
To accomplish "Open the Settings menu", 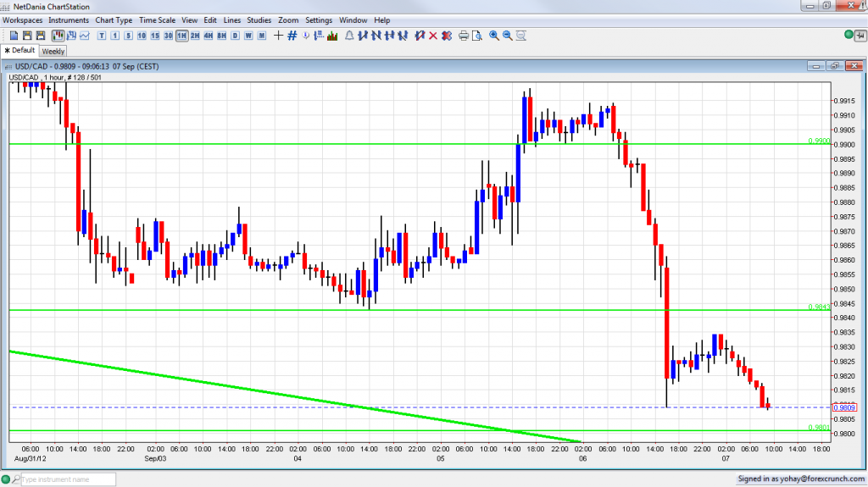I will [319, 20].
